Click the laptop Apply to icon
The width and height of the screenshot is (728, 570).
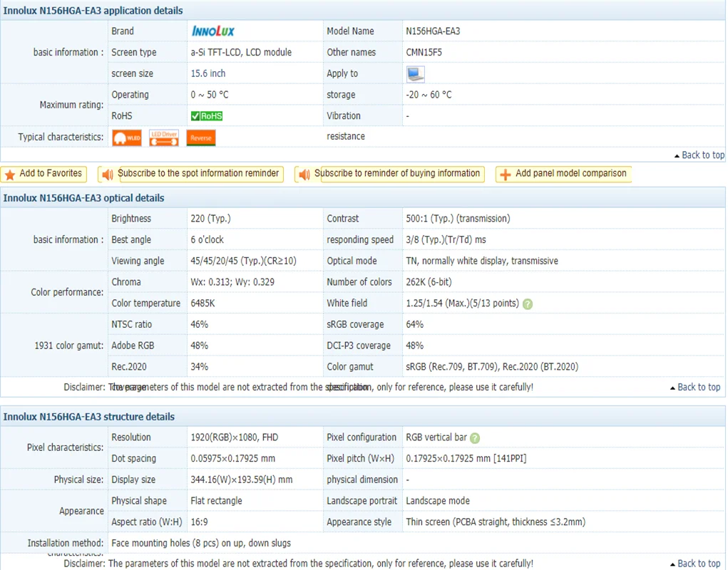coord(415,73)
